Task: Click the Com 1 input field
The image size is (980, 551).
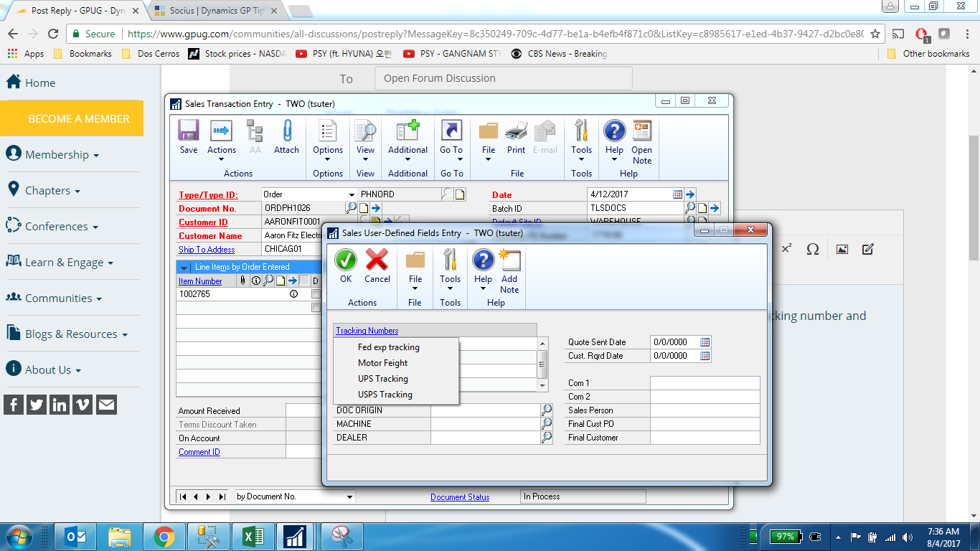Action: pos(705,383)
